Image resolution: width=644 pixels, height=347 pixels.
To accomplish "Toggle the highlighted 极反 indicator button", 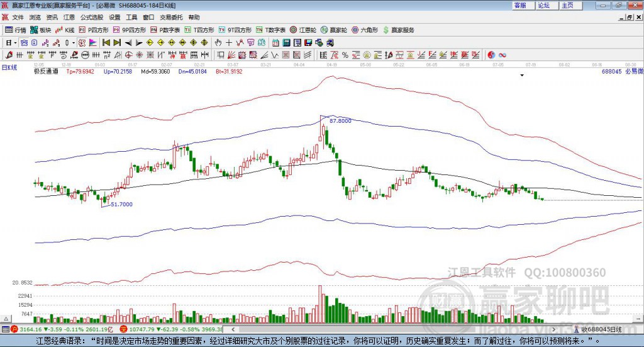I will coord(82,43).
